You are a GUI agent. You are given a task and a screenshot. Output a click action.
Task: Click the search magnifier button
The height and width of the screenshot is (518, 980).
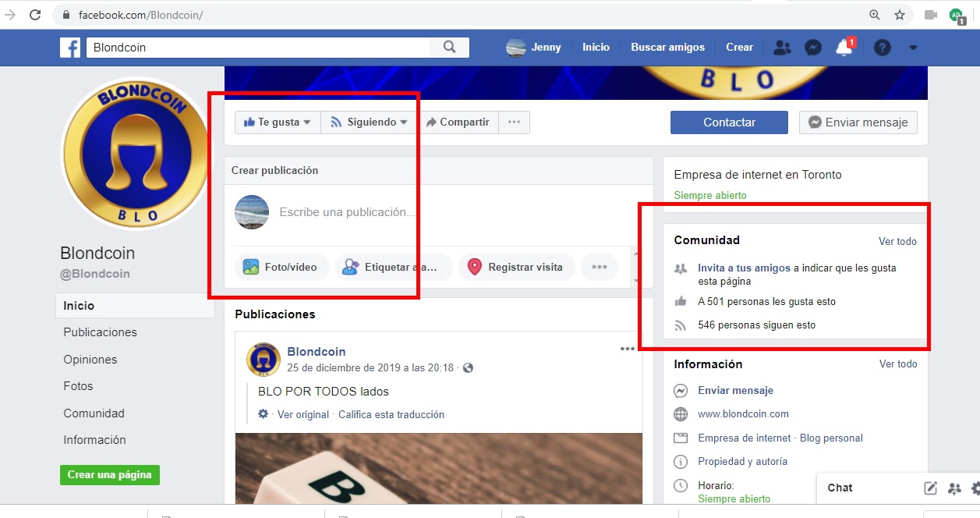450,48
